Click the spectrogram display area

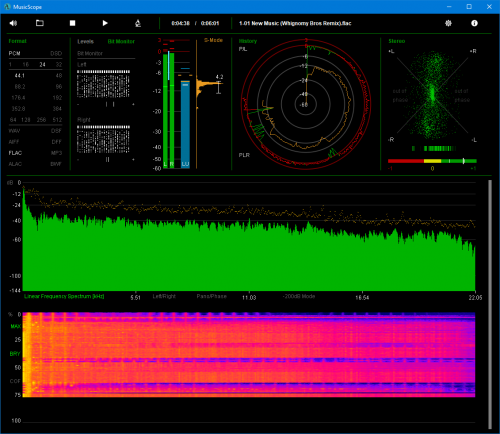[x=249, y=355]
